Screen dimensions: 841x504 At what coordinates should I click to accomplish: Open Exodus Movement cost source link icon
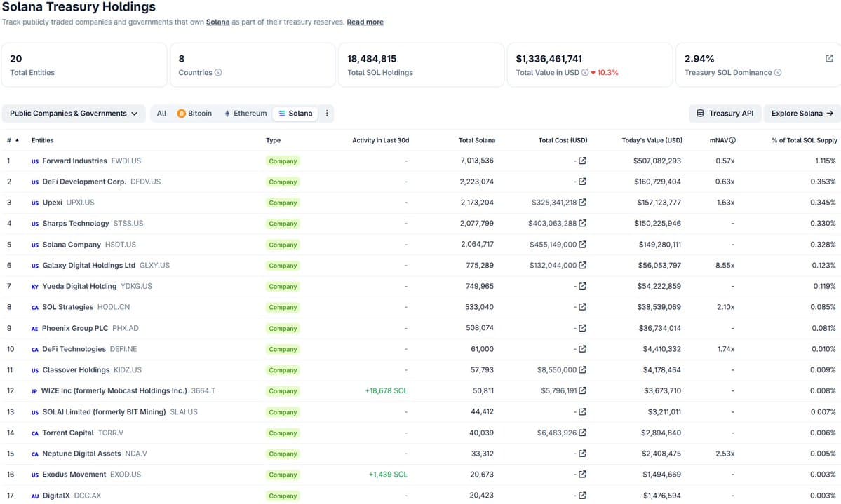click(x=582, y=474)
